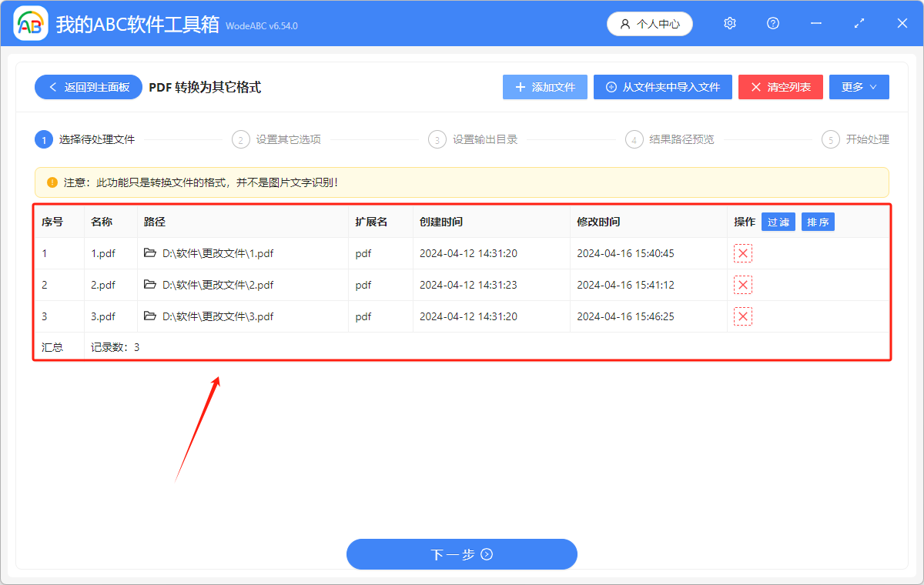Click the ABC toolbox logo icon

pyautogui.click(x=30, y=23)
